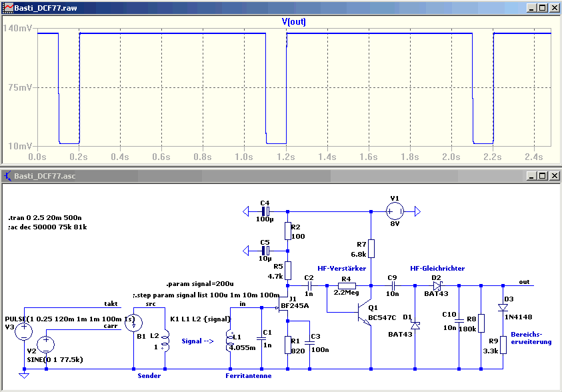The height and width of the screenshot is (392, 562).
Task: Click the .tran 0 2.5 20m 500n directive
Action: click(x=45, y=217)
